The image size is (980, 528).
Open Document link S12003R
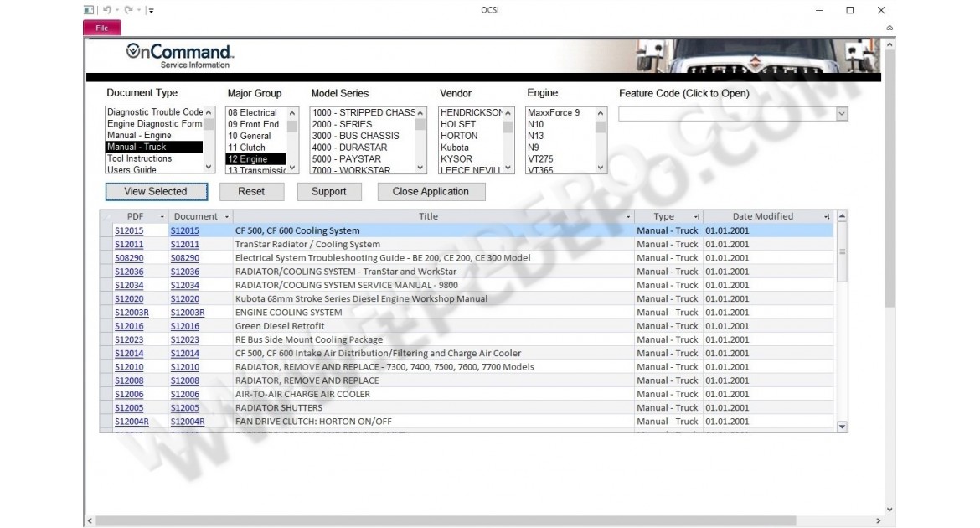(x=188, y=313)
